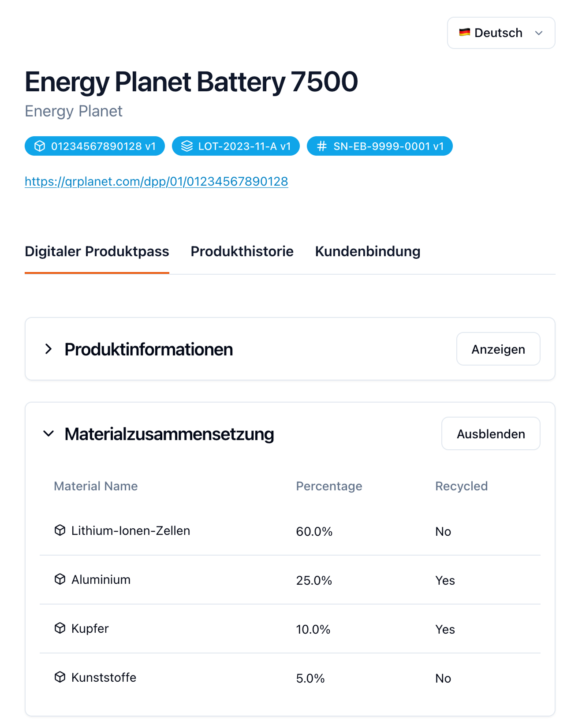Open the qrplanet.com product passport link
582x728 pixels.
(x=156, y=181)
